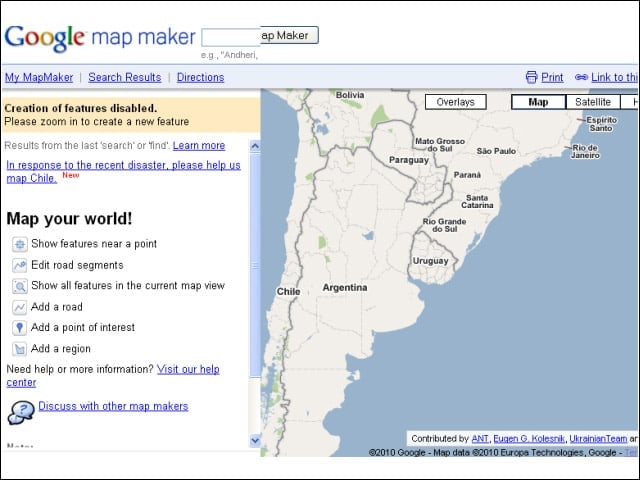Open the help map Chile link
The image size is (640, 480).
click(123, 171)
